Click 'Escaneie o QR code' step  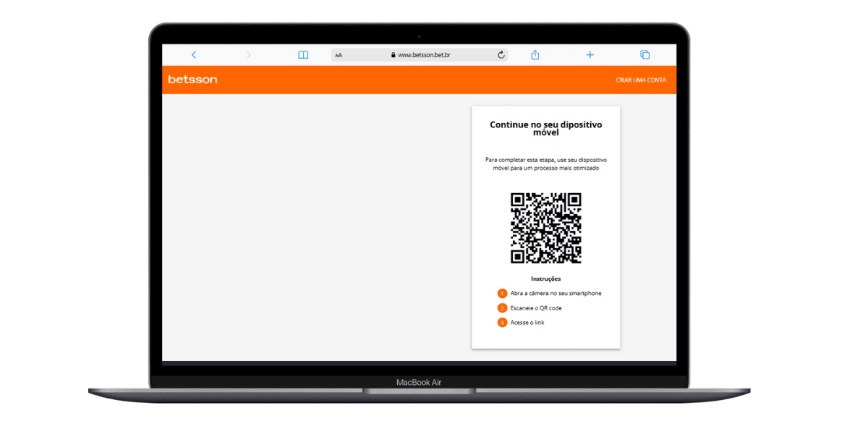(x=536, y=308)
